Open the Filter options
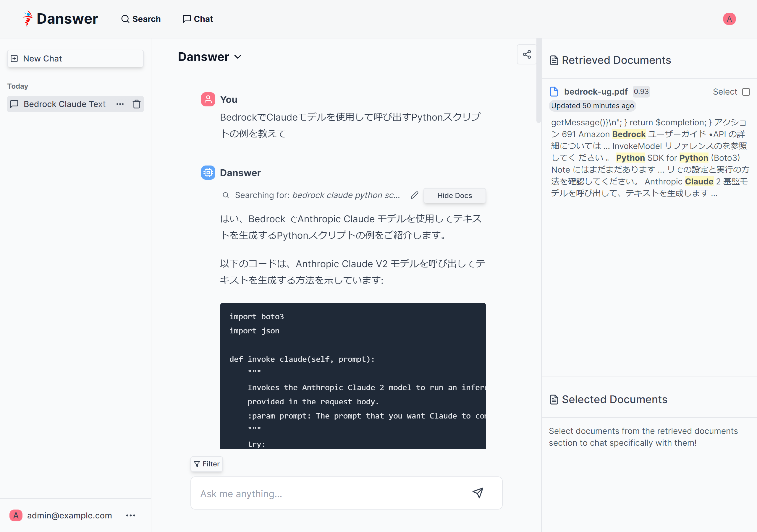 point(207,464)
